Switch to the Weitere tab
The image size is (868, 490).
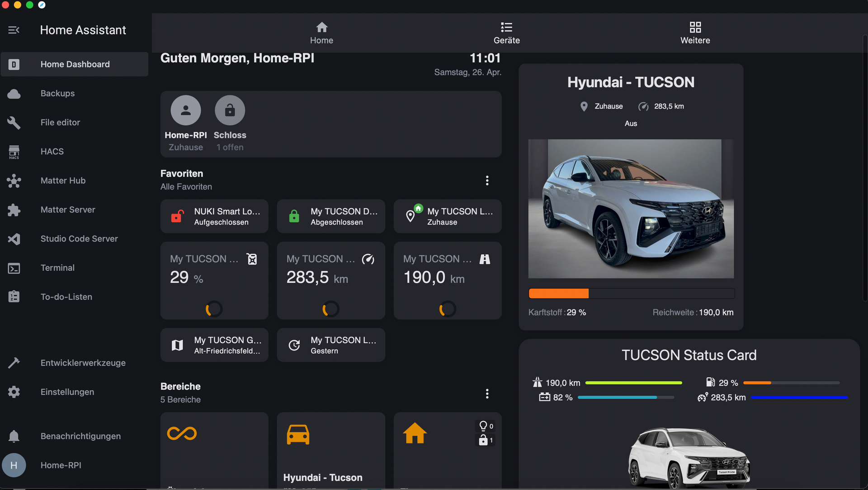[695, 33]
